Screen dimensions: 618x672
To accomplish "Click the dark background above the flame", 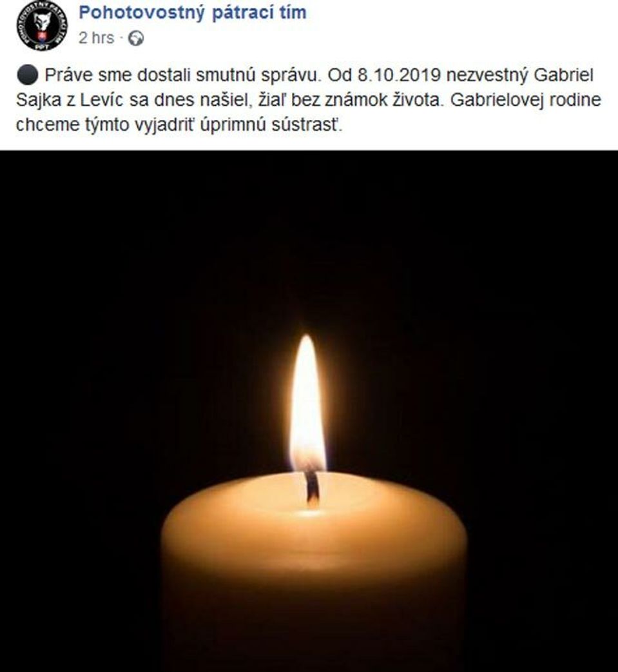I will pos(307,240).
